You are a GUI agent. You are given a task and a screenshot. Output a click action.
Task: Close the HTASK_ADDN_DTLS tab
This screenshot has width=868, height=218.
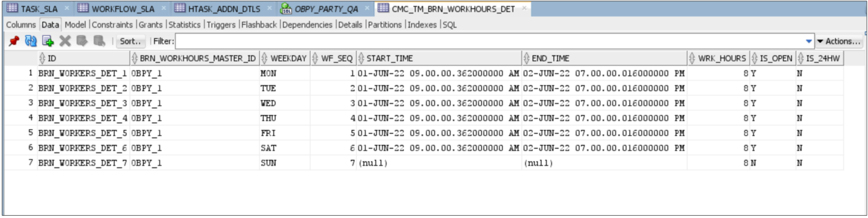point(269,9)
